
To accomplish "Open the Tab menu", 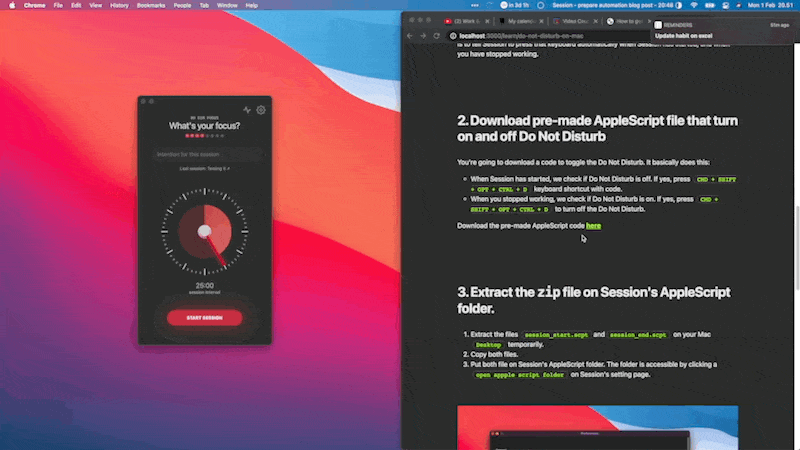I will pyautogui.click(x=204, y=5).
